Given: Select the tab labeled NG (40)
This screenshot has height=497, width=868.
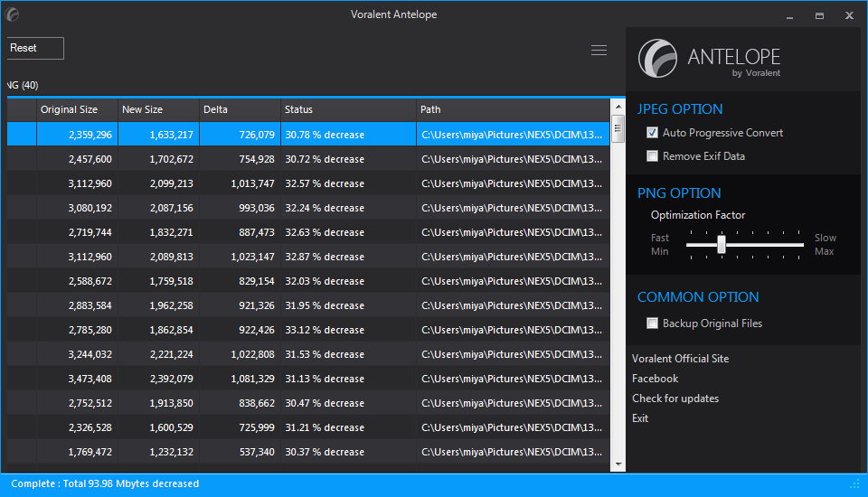Looking at the screenshot, I should pos(23,85).
